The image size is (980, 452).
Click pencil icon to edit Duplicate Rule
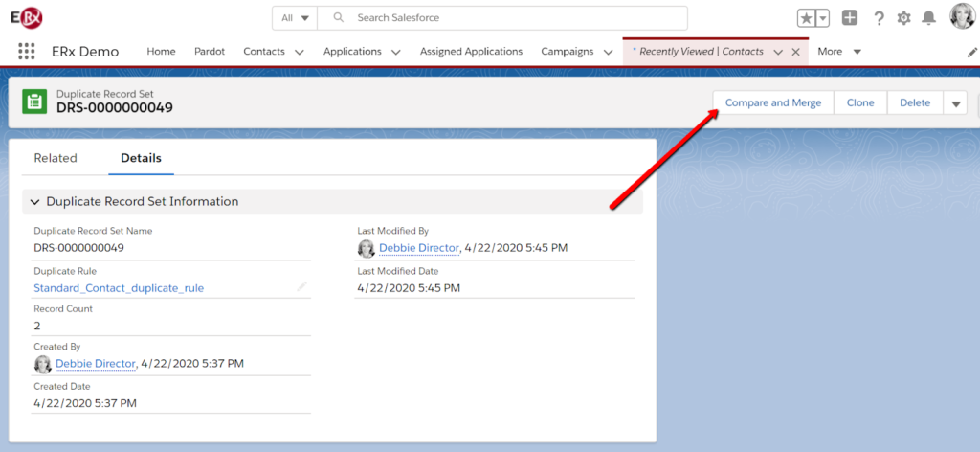pos(301,286)
